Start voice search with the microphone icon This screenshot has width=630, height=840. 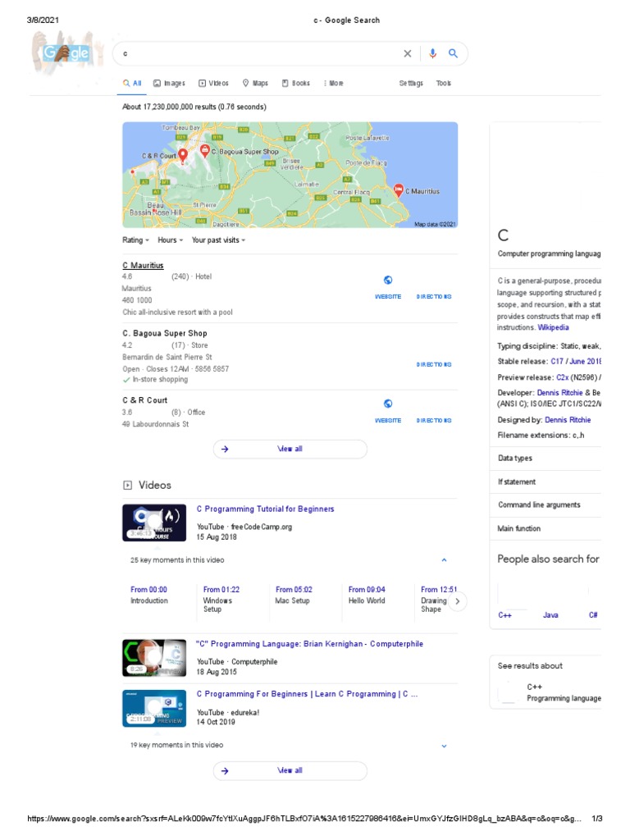coord(432,54)
